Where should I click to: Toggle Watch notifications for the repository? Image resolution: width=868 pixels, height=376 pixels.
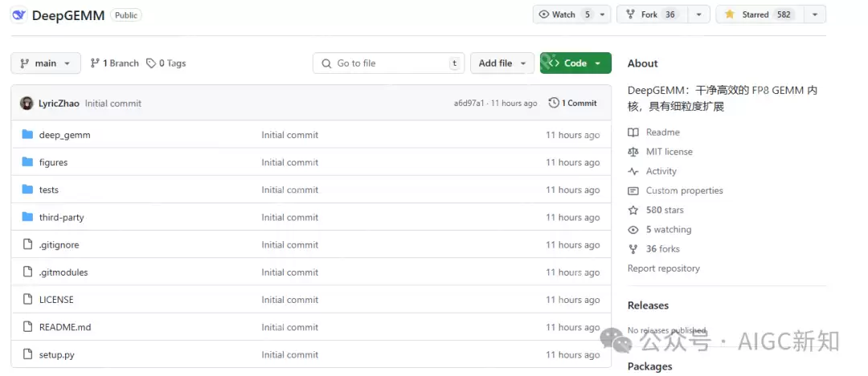point(566,14)
